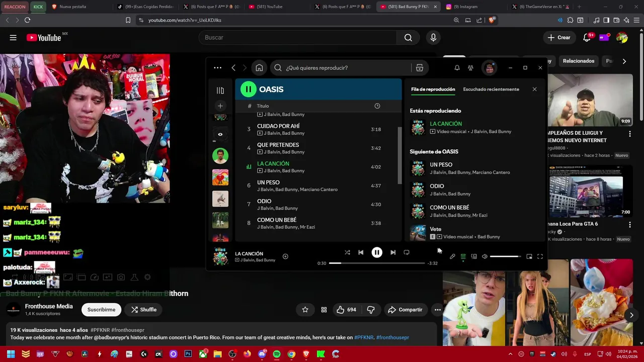Open Spotify notifications bell

click(x=457, y=67)
